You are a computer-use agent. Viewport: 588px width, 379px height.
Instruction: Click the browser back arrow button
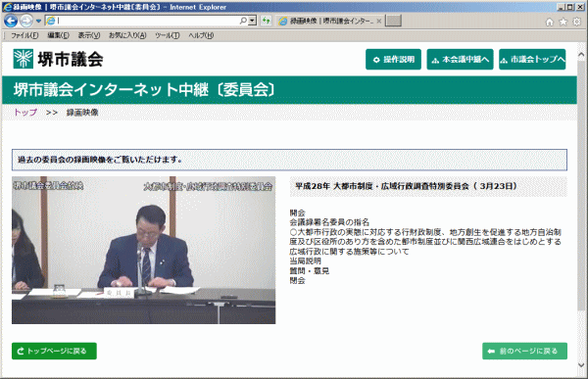coord(11,21)
